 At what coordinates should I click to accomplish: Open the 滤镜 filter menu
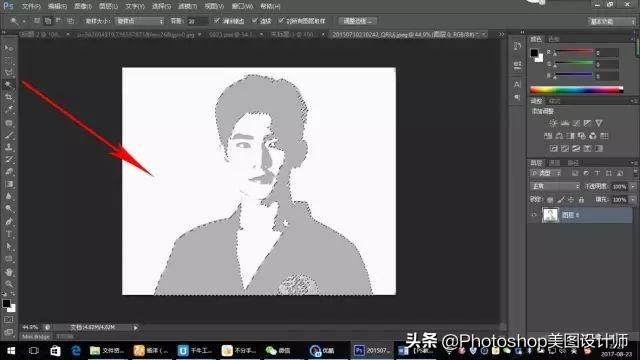click(x=187, y=6)
